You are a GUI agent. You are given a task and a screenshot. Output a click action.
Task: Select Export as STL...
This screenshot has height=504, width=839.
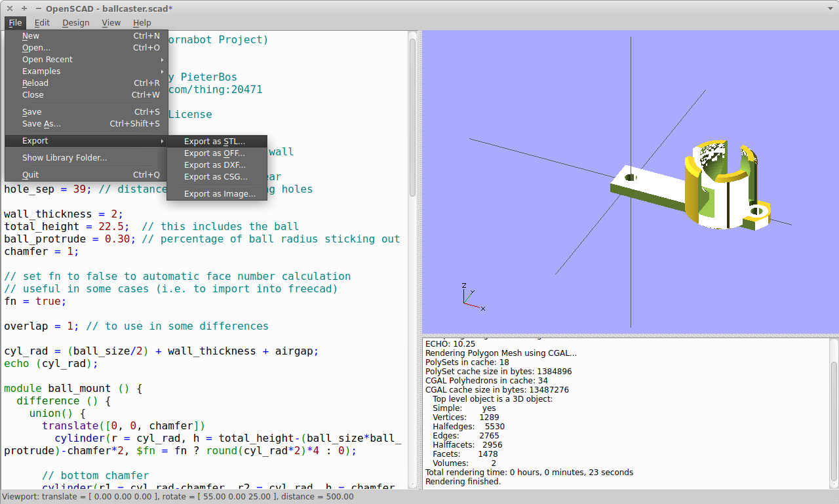[x=217, y=142]
